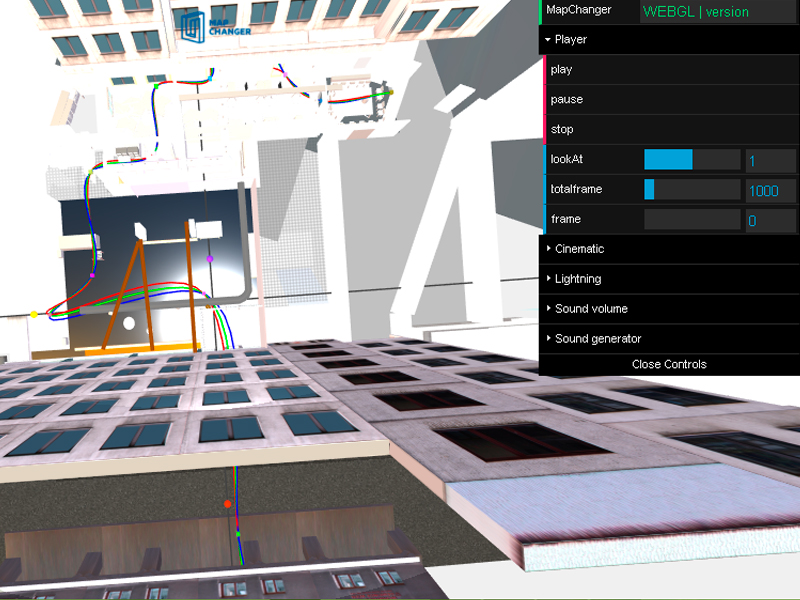This screenshot has height=600, width=800.
Task: Click the MapChanger label
Action: coord(579,10)
